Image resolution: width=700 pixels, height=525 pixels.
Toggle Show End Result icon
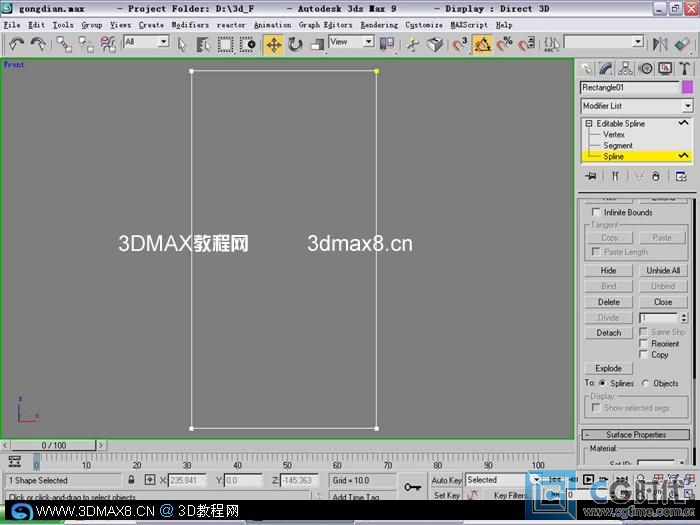click(615, 176)
